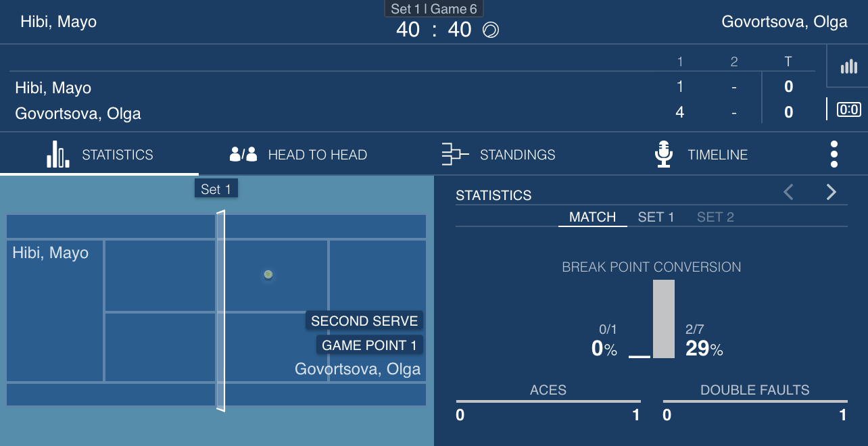
Task: Click the tennis ball serve indicator
Action: 491,30
